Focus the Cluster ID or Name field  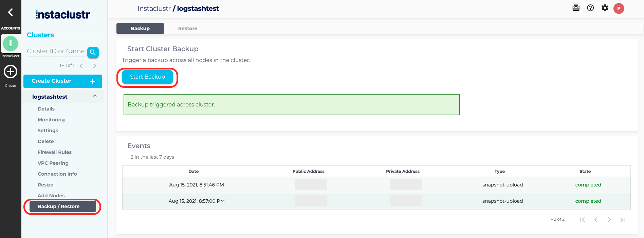[56, 51]
